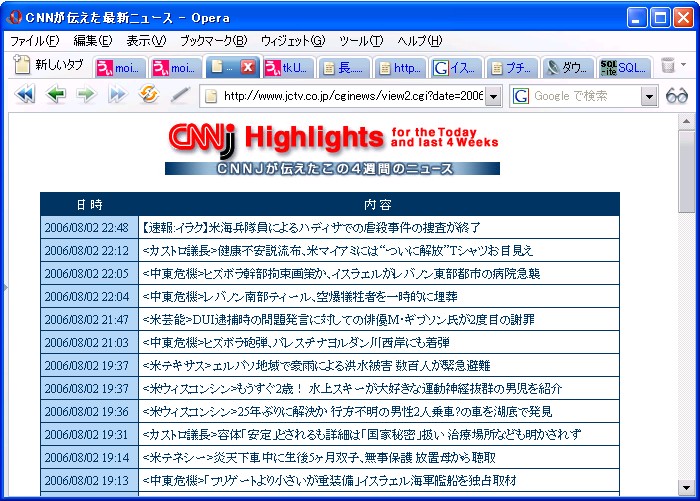The image size is (700, 501).
Task: Click the fast forward button
Action: click(117, 95)
